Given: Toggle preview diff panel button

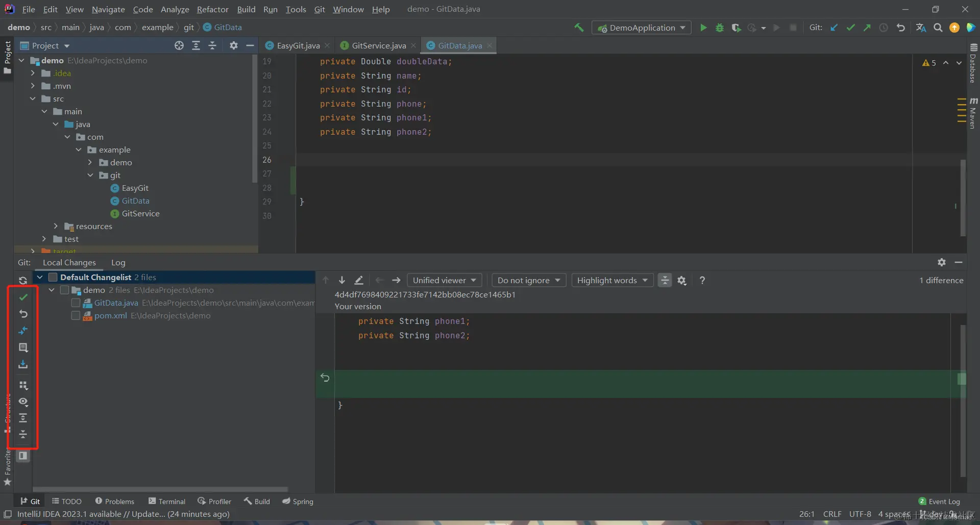Looking at the screenshot, I should [23, 456].
